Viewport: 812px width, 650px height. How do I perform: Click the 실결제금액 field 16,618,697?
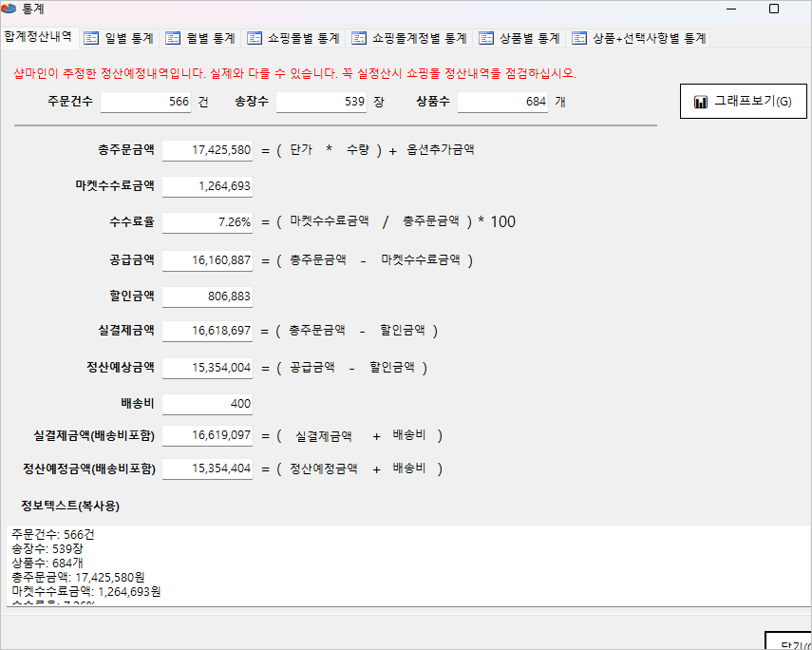(x=207, y=331)
